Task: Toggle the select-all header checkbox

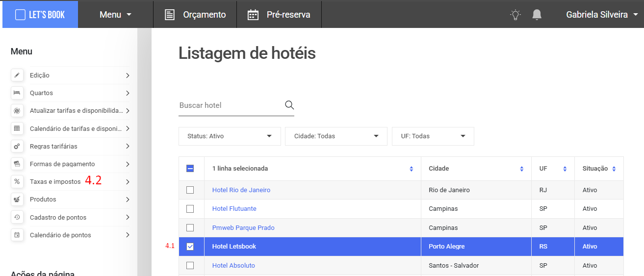Action: 190,169
